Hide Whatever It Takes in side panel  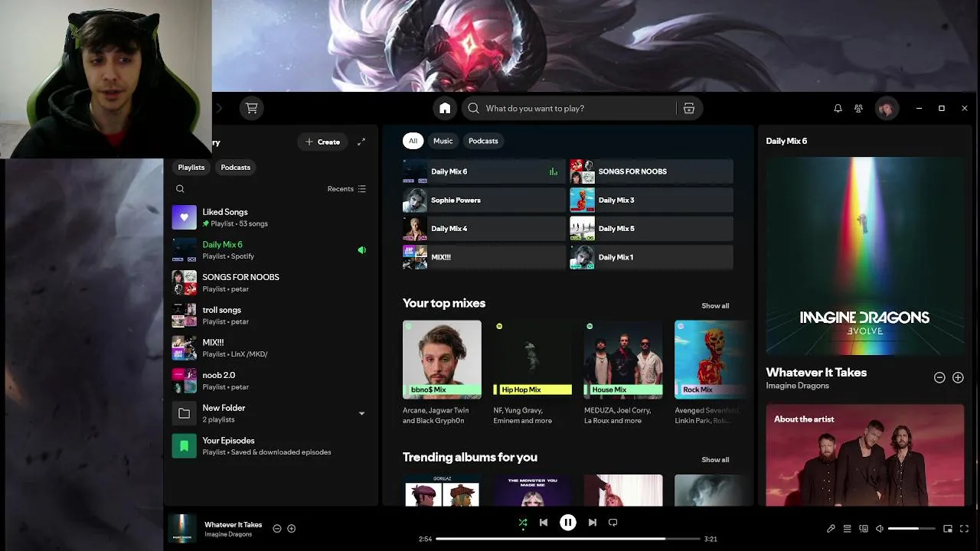pyautogui.click(x=939, y=377)
